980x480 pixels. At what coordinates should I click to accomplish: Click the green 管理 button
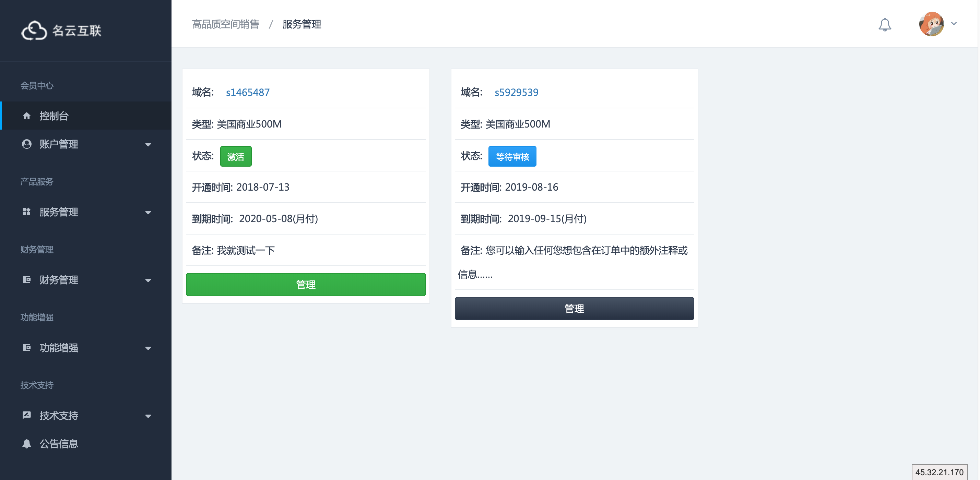(x=306, y=284)
